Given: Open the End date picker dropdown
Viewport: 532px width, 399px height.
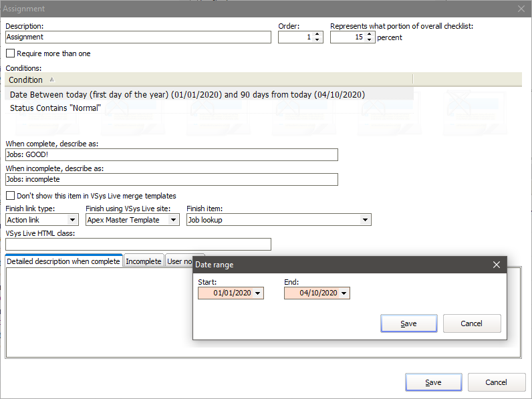Looking at the screenshot, I should coord(344,293).
